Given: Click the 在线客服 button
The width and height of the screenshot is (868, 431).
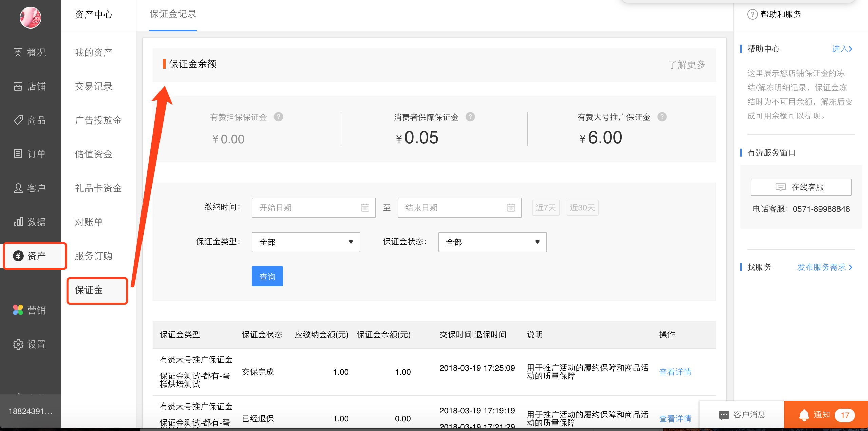Looking at the screenshot, I should tap(801, 187).
